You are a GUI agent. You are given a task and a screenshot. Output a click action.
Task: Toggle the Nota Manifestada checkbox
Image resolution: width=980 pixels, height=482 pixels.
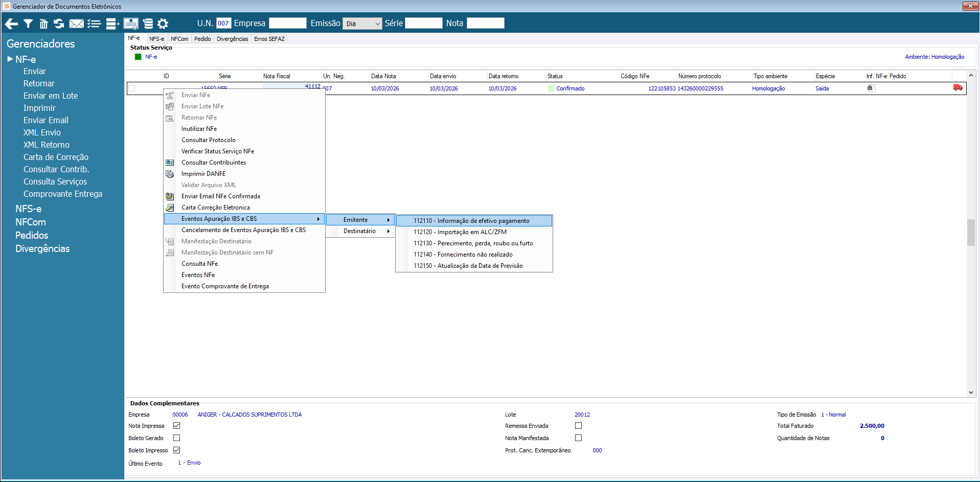tap(579, 438)
